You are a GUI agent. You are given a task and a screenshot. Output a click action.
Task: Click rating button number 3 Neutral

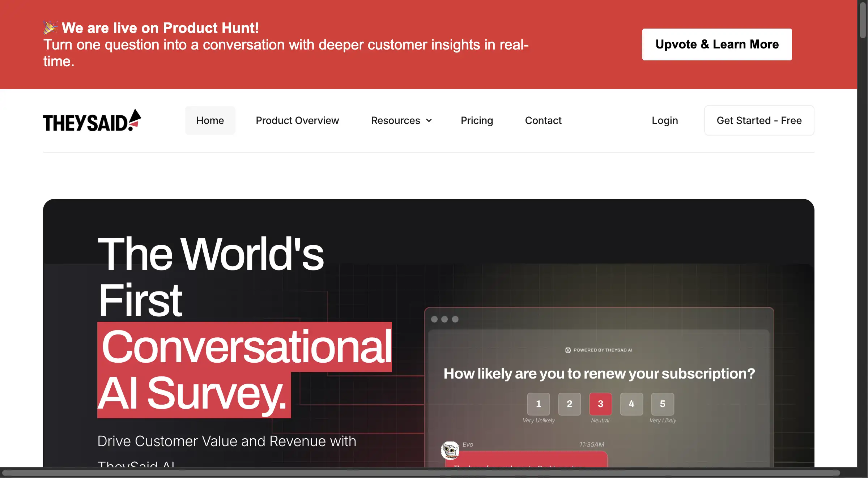tap(600, 403)
